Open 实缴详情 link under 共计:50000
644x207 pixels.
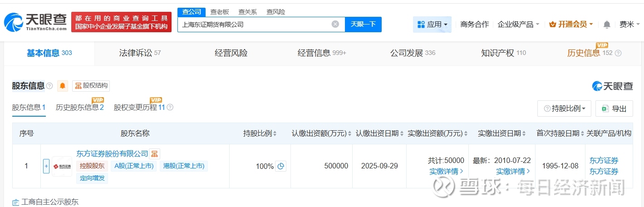coord(447,172)
